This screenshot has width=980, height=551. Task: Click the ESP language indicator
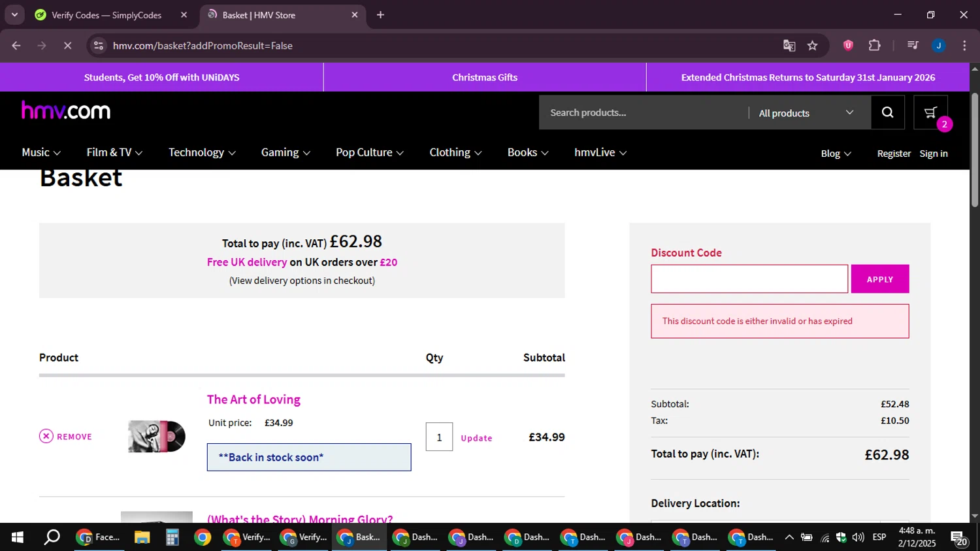tap(879, 537)
